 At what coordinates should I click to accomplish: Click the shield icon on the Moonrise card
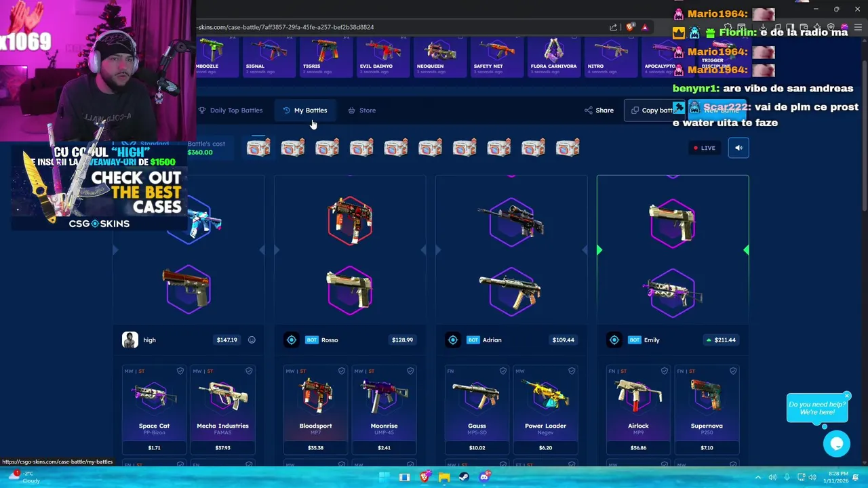(x=410, y=371)
